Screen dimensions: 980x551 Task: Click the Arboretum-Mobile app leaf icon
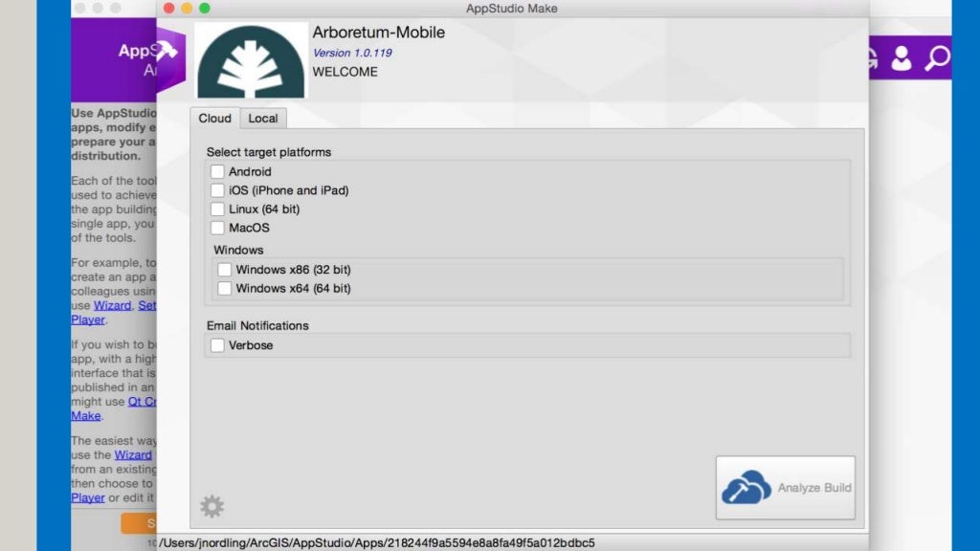coord(252,61)
